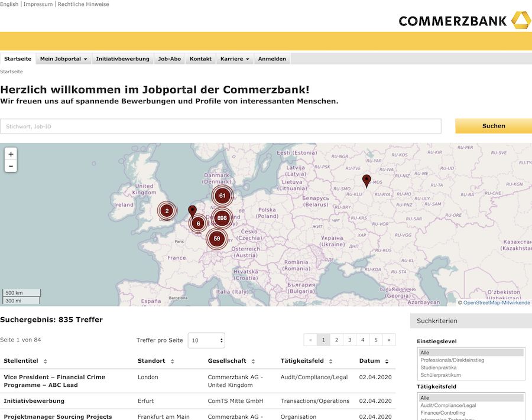Click the map pin near Moscow

tap(366, 180)
